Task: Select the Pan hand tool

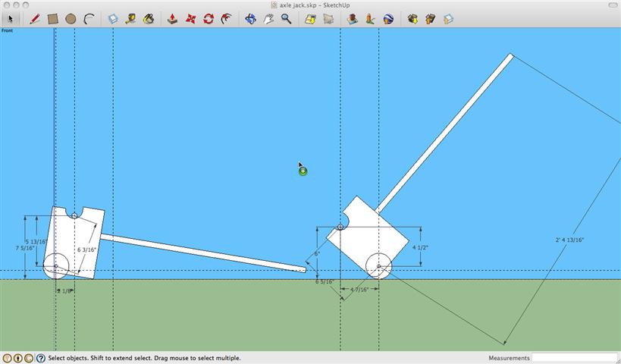Action: pos(268,19)
